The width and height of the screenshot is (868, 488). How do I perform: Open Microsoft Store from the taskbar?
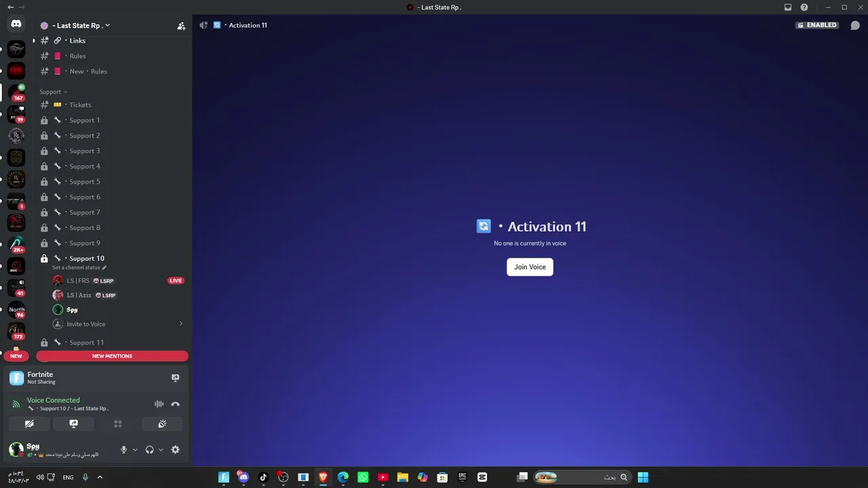(x=442, y=477)
